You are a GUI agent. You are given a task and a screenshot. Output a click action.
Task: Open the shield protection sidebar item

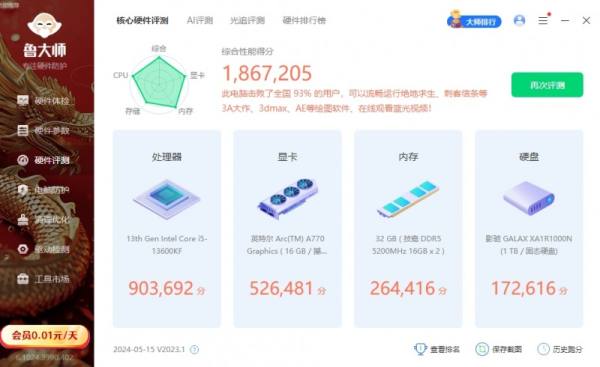coord(44,190)
